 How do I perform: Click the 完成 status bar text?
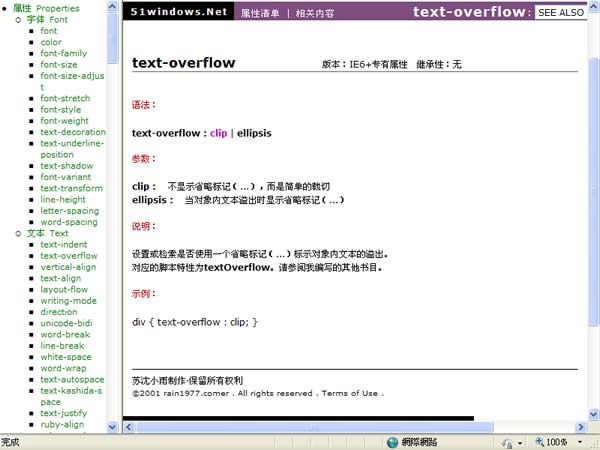(x=10, y=442)
